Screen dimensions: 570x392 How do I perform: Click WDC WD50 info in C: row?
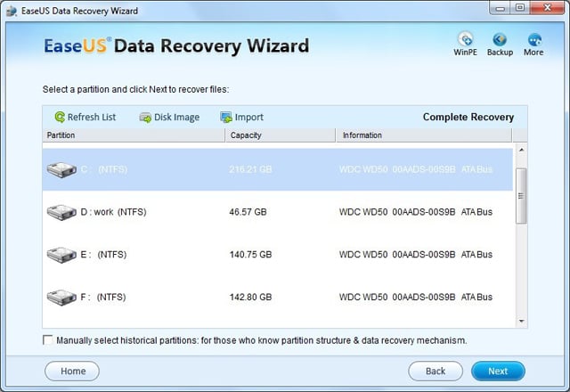(x=416, y=169)
